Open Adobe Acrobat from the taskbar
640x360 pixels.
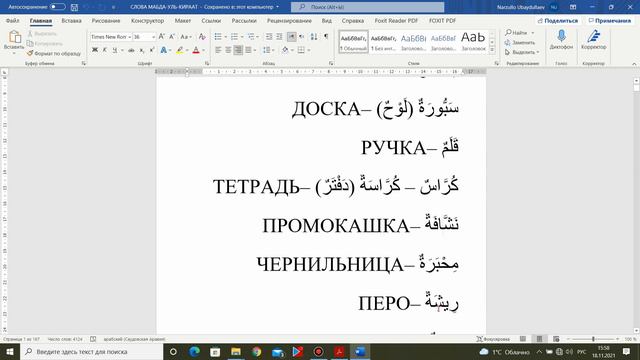point(339,351)
